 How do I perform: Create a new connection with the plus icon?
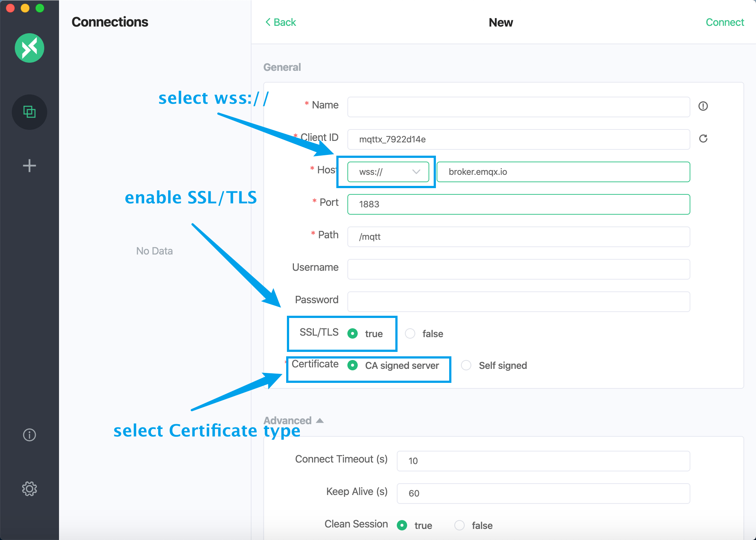pos(30,166)
